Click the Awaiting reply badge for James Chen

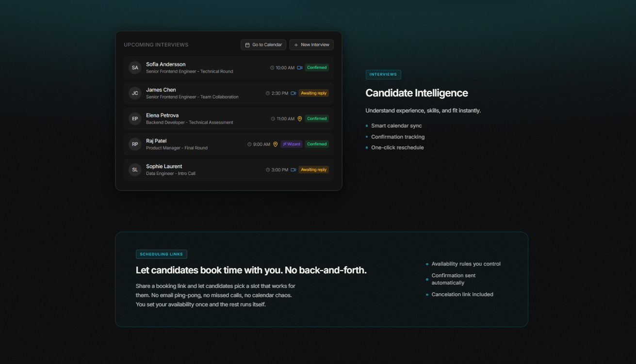pyautogui.click(x=313, y=93)
